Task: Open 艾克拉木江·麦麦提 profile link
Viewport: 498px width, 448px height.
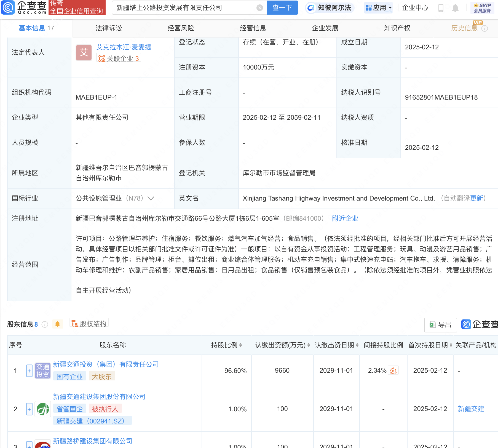Action: coord(124,47)
